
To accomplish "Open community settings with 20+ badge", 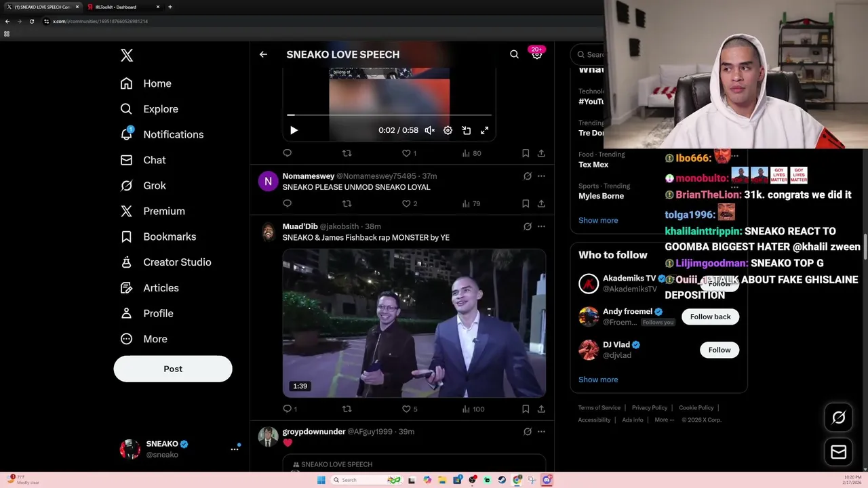I will (536, 54).
